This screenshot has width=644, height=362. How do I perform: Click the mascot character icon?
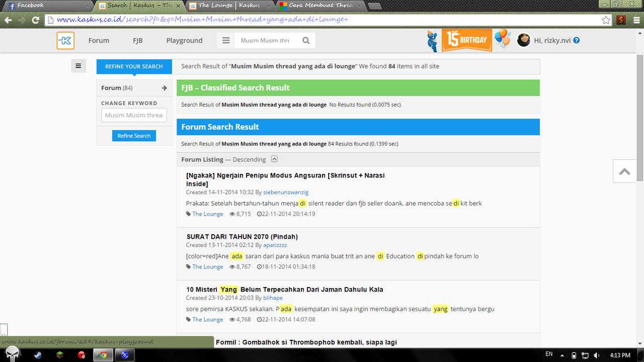433,41
